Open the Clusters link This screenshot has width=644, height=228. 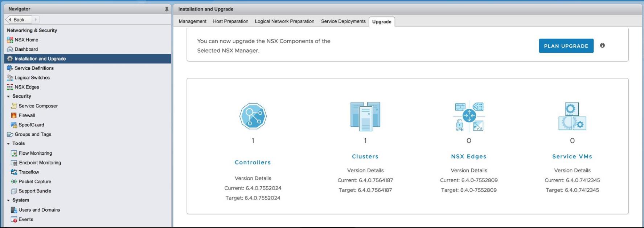[x=365, y=156]
